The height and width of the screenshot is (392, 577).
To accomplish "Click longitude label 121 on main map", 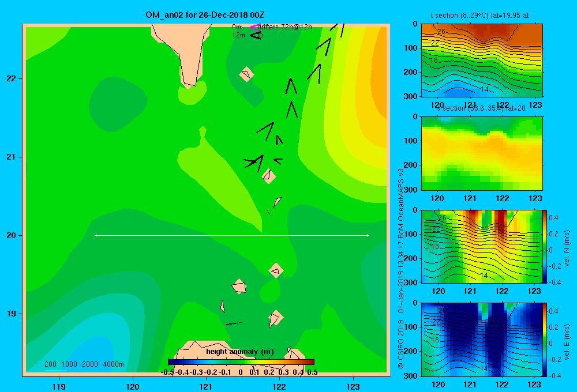I will tap(206, 386).
